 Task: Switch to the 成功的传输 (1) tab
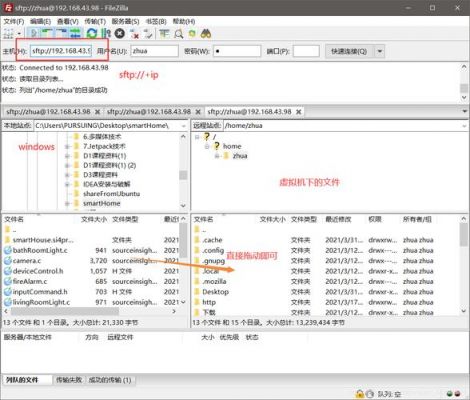click(110, 380)
